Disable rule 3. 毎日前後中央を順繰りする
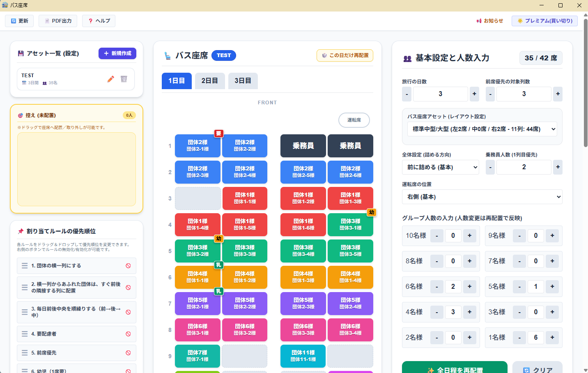Screen dimensions: 588x373 [x=128, y=312]
